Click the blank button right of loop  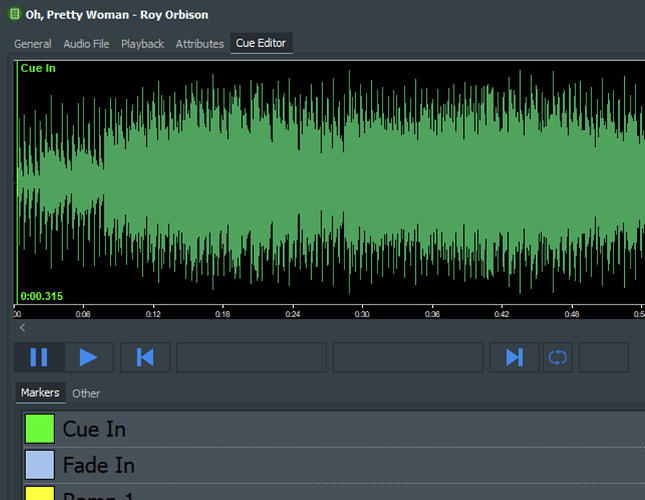tap(604, 357)
